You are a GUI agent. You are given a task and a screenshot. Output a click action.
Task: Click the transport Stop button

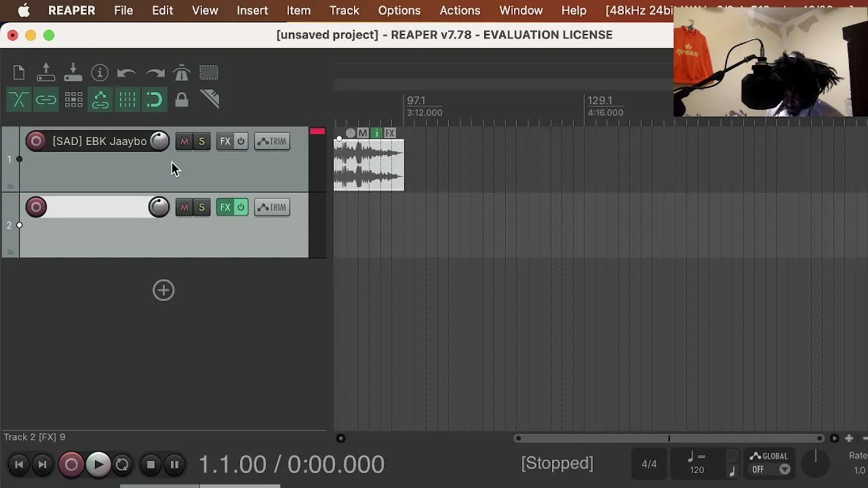[151, 464]
